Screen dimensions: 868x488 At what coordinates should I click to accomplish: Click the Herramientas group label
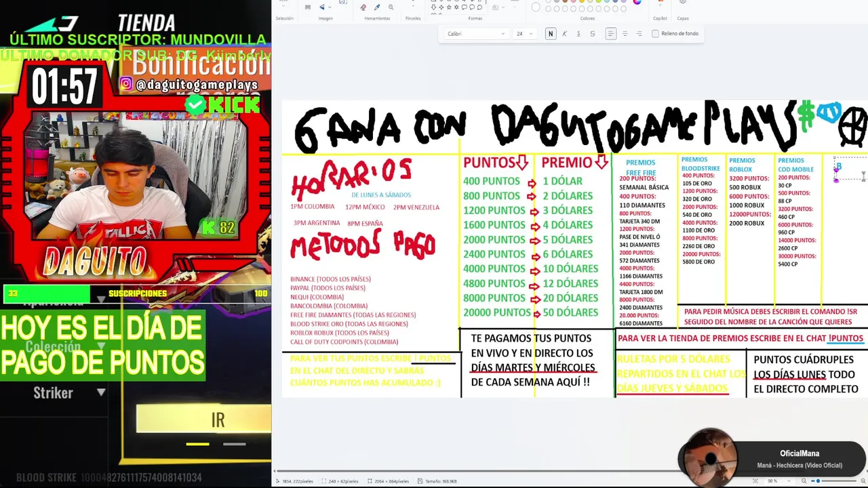pyautogui.click(x=377, y=18)
